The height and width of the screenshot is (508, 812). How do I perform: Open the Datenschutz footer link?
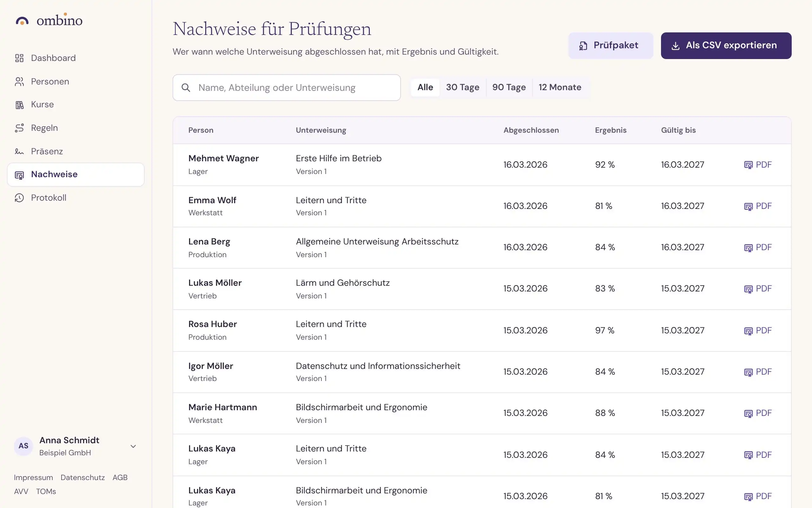pyautogui.click(x=82, y=478)
